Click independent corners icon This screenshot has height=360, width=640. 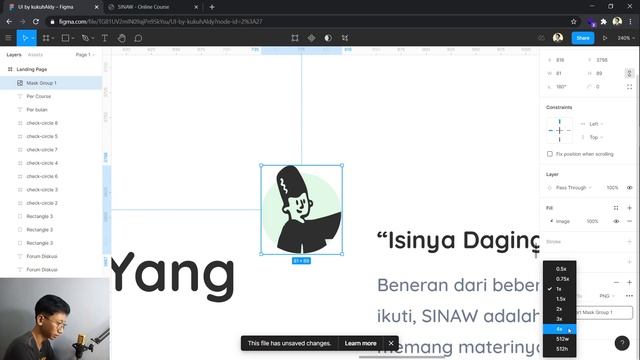pyautogui.click(x=629, y=87)
